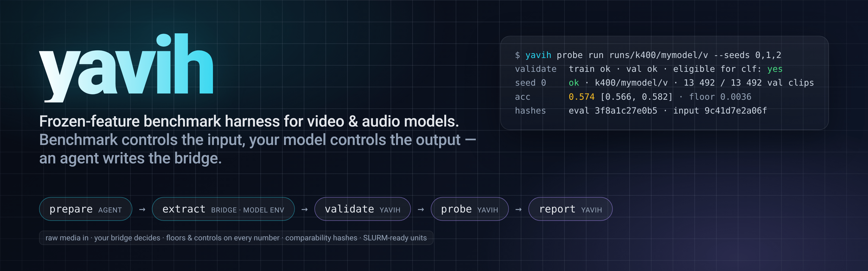This screenshot has height=271, width=868.
Task: Click '13 492 / 13 492 val clips' text
Action: click(x=748, y=83)
